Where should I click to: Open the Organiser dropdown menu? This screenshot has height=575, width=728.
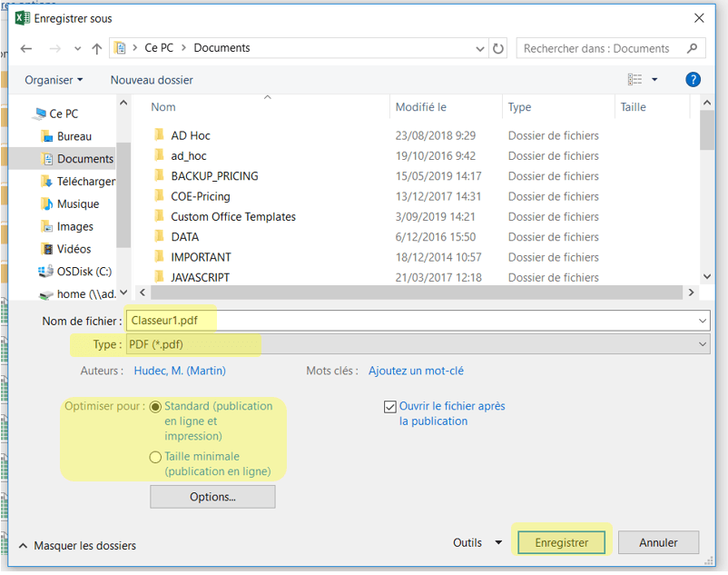tap(54, 80)
